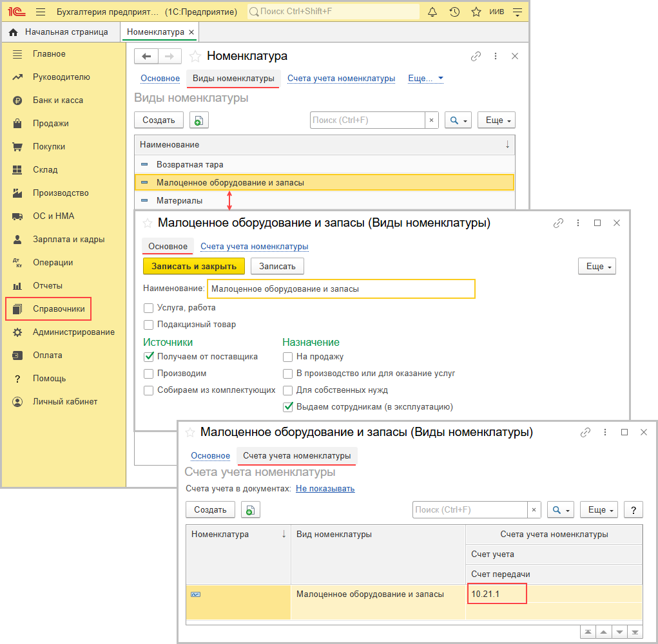Screen dimensions: 658x644
Task: Clear search in Счета учета list
Action: click(x=534, y=510)
